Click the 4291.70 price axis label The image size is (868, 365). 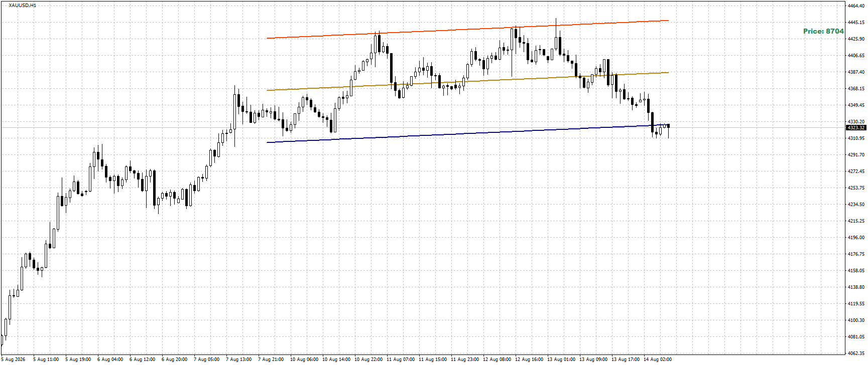tap(855, 155)
